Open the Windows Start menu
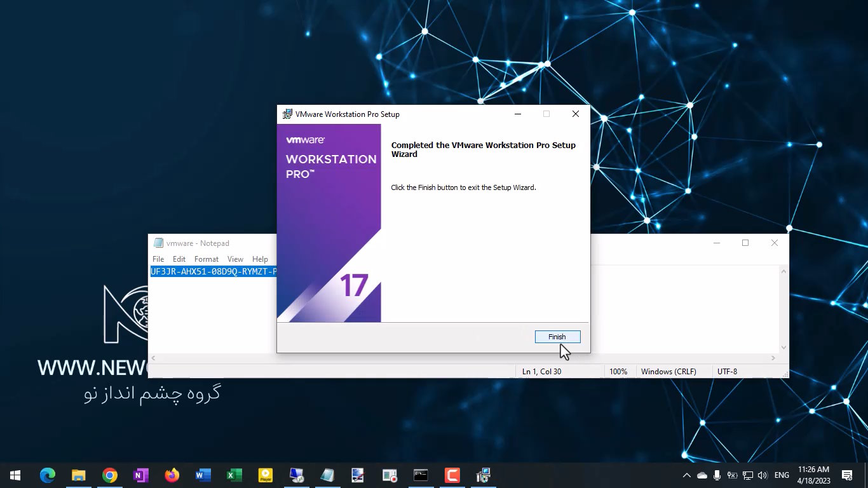The width and height of the screenshot is (868, 488). click(x=15, y=475)
